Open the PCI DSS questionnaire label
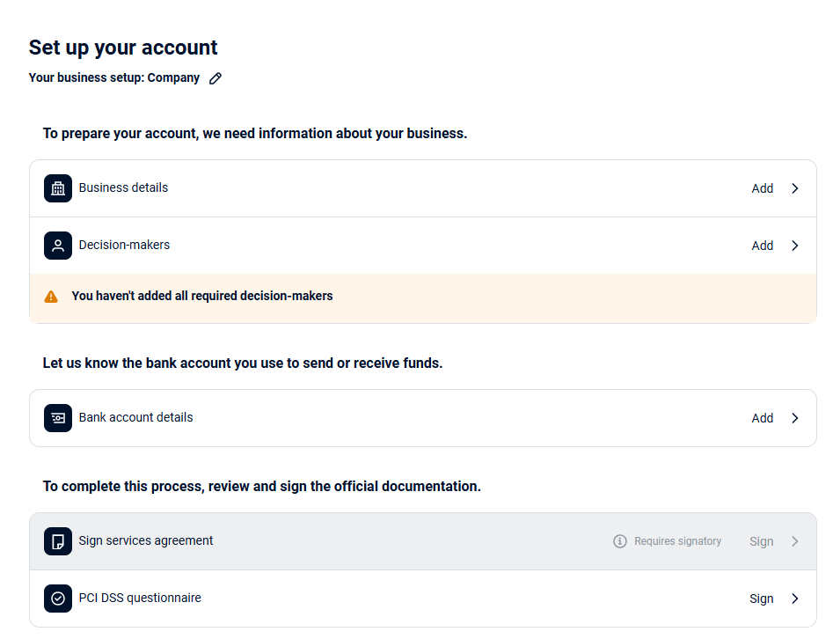 pos(140,598)
